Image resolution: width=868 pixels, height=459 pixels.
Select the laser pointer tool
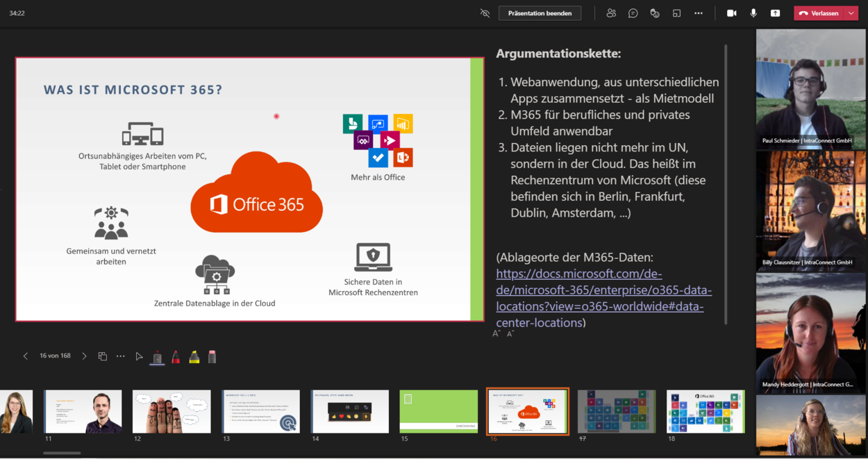tap(157, 356)
